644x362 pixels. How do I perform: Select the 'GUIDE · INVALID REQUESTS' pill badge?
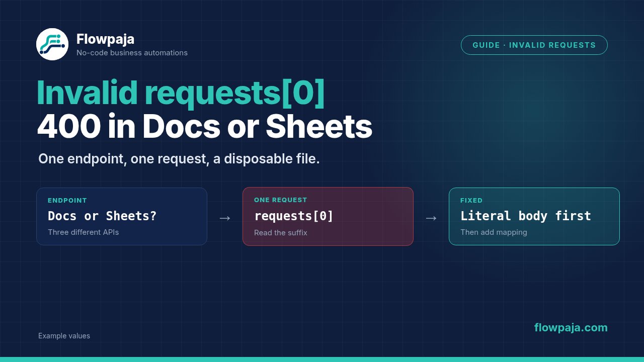click(x=534, y=45)
